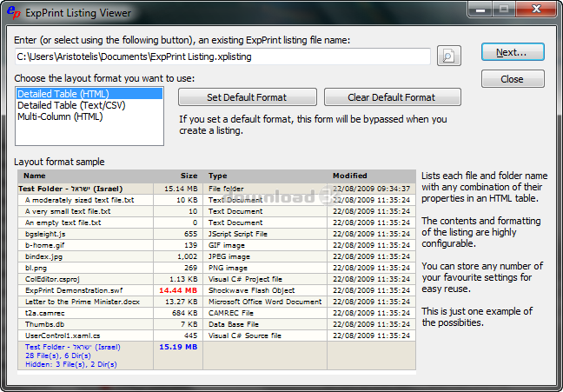Click 'A very small text file.txt'
The height and width of the screenshot is (392, 563).
coord(68,211)
